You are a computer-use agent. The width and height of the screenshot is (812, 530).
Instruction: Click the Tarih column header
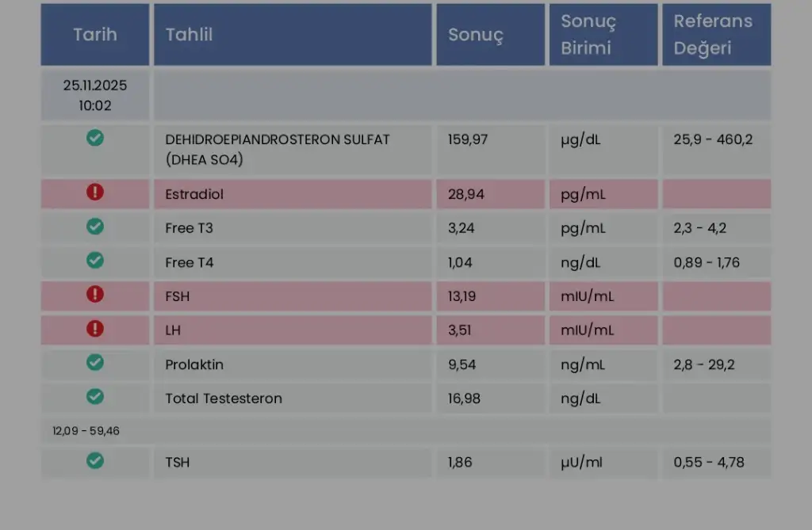[95, 35]
